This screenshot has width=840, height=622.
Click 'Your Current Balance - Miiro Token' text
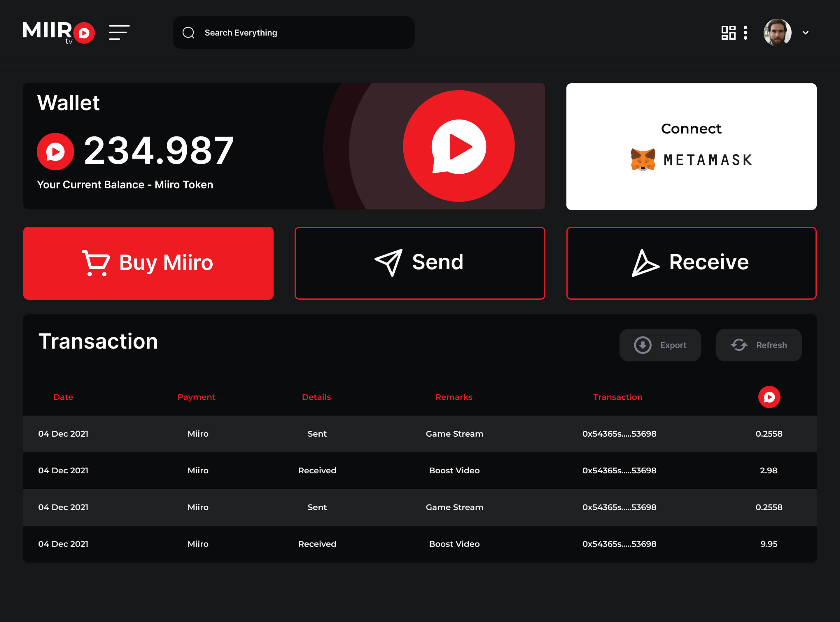tap(125, 185)
